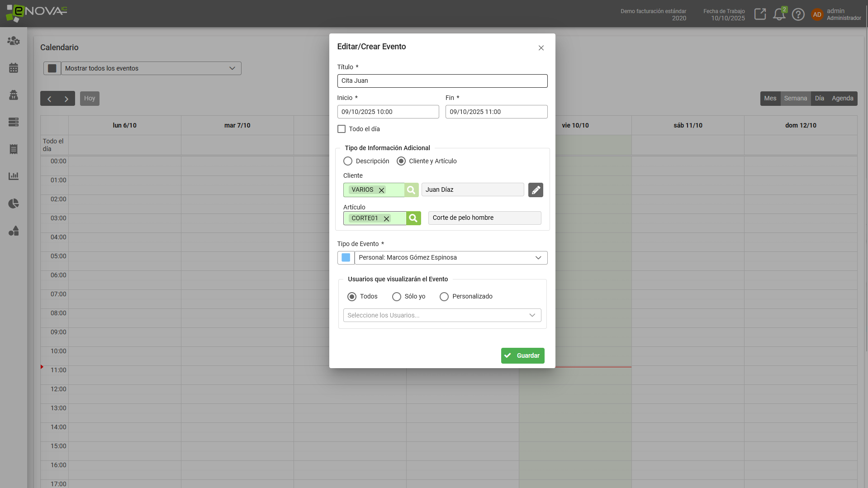Viewport: 868px width, 488px height.
Task: Remove the CORTE01 article tag
Action: [386, 218]
